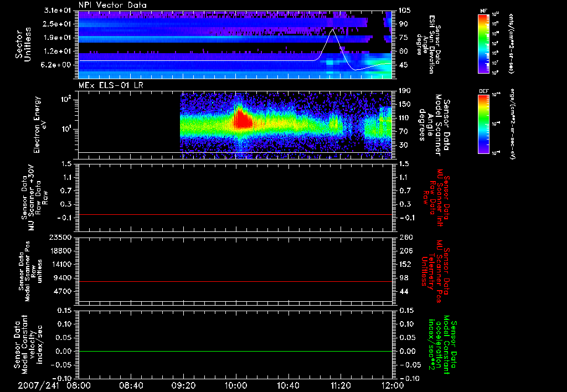Viewport: 567px width, 392px height.
Task: Click the "10:40" time axis label
Action: coord(288,385)
